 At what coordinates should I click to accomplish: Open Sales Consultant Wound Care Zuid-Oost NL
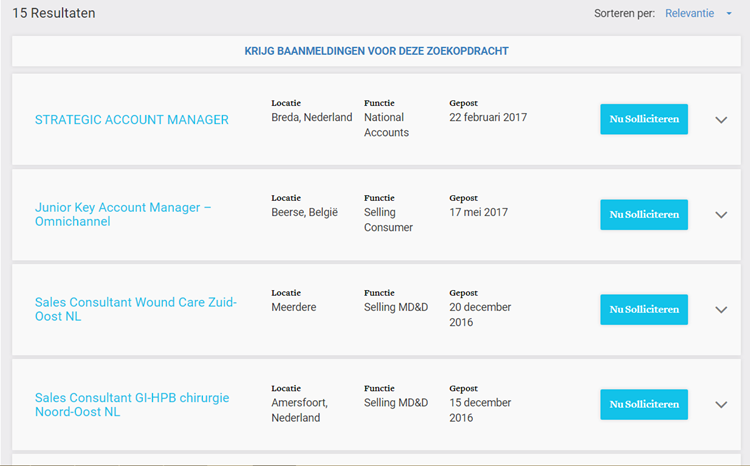point(136,309)
